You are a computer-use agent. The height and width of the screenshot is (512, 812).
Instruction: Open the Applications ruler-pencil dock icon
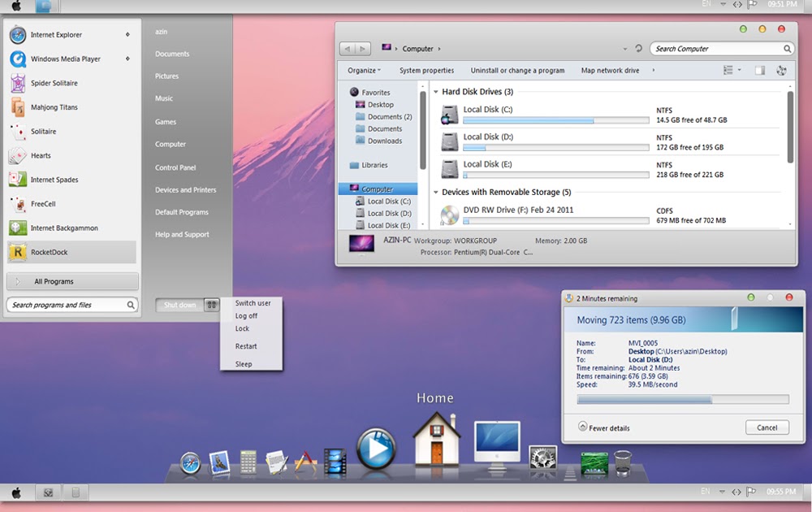click(305, 462)
